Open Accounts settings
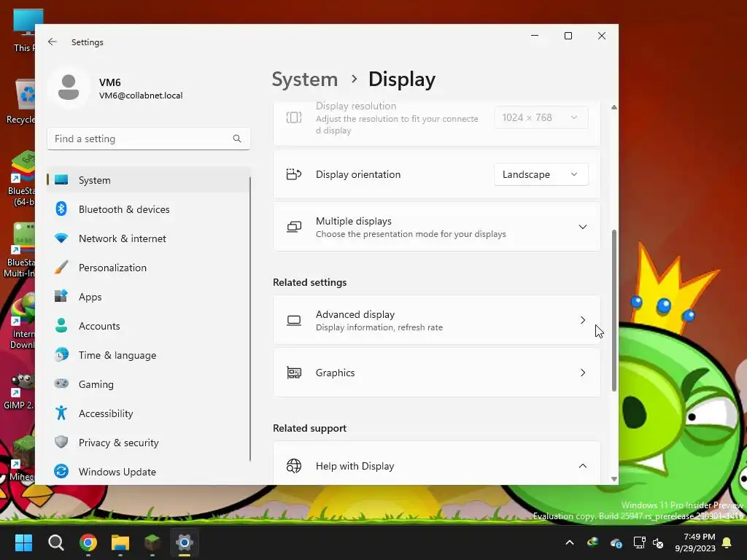The height and width of the screenshot is (560, 747). coord(148,326)
